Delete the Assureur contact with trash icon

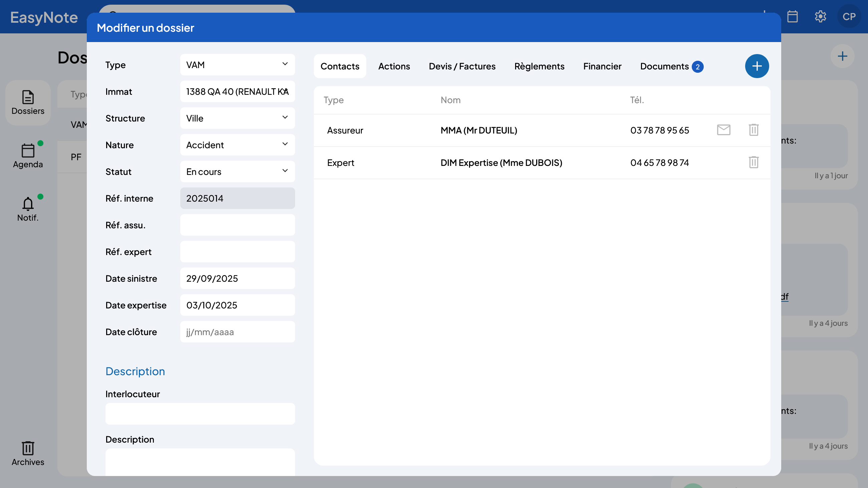(x=753, y=130)
